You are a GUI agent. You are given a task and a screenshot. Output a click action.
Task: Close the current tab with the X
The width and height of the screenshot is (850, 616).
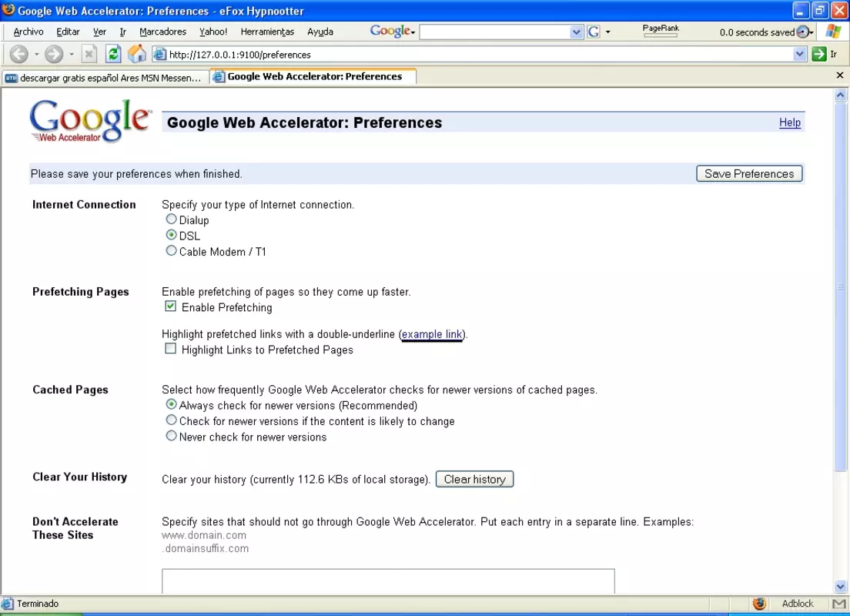(x=840, y=75)
